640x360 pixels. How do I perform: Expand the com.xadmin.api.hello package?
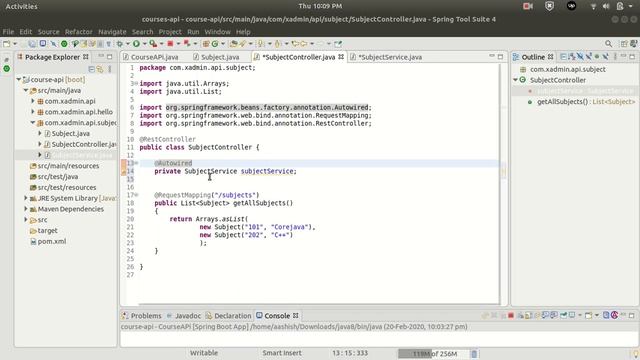tap(33, 111)
